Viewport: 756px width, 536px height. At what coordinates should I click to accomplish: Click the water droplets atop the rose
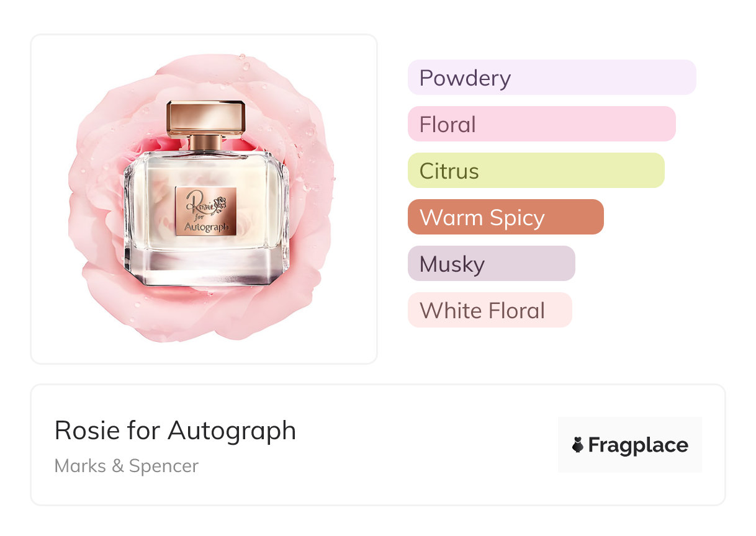(x=245, y=64)
